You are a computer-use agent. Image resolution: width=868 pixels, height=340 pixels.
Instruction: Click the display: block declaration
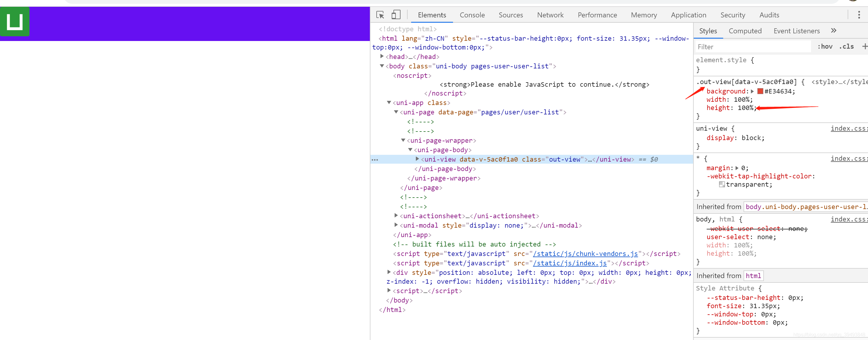[x=735, y=138]
